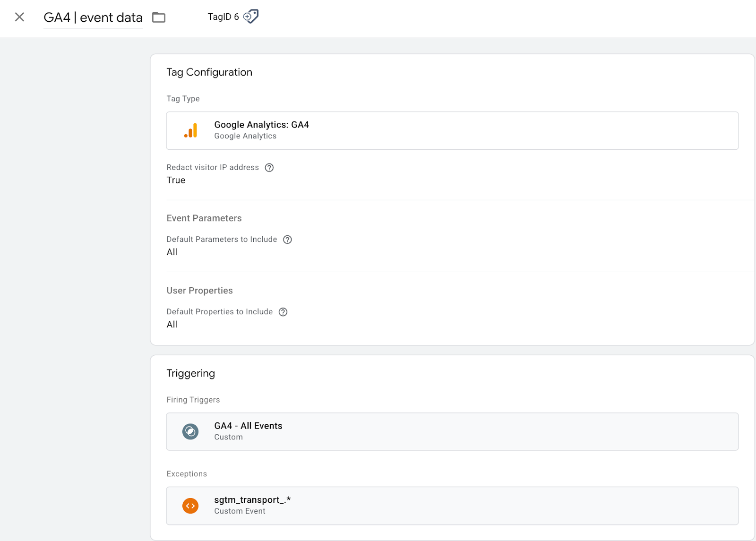Viewport: 756px width, 541px height.
Task: Click the True value under Redact visitor IP
Action: pyautogui.click(x=176, y=180)
